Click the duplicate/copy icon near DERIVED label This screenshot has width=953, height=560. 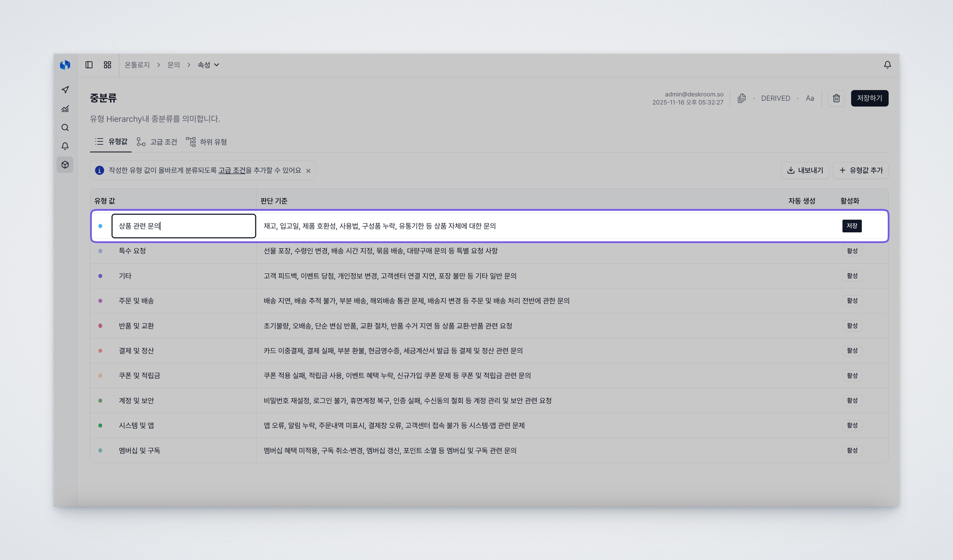(742, 98)
